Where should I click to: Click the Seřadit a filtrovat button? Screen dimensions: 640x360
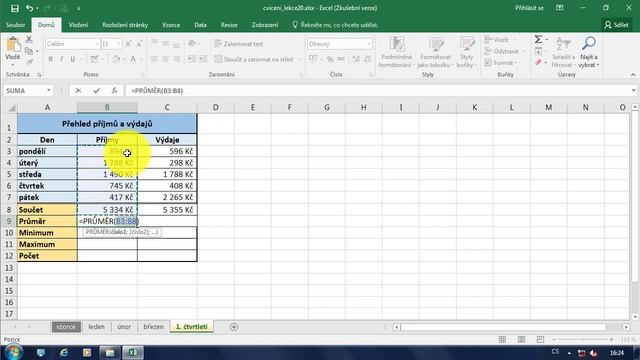tap(563, 52)
